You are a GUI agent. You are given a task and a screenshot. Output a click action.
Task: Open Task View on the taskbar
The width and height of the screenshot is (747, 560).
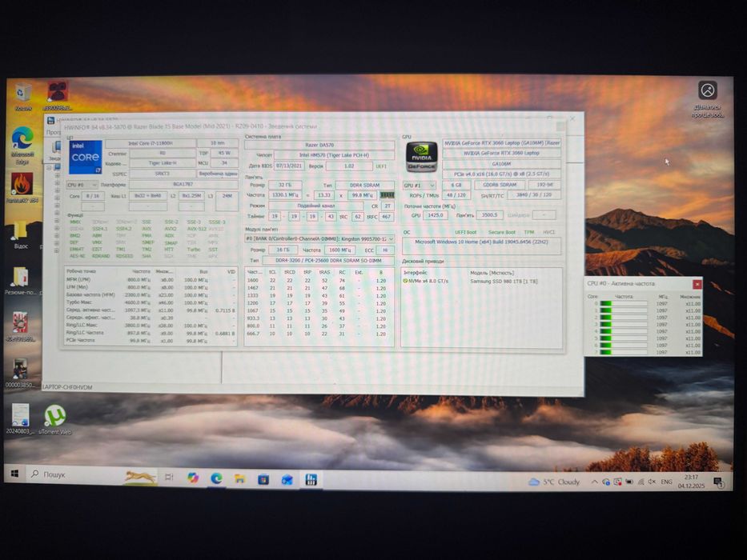coord(169,477)
